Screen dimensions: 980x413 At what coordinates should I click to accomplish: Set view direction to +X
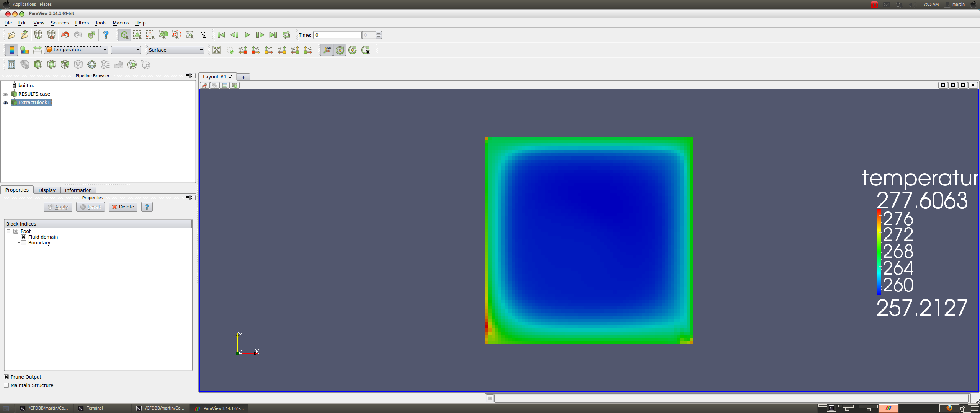coord(243,50)
